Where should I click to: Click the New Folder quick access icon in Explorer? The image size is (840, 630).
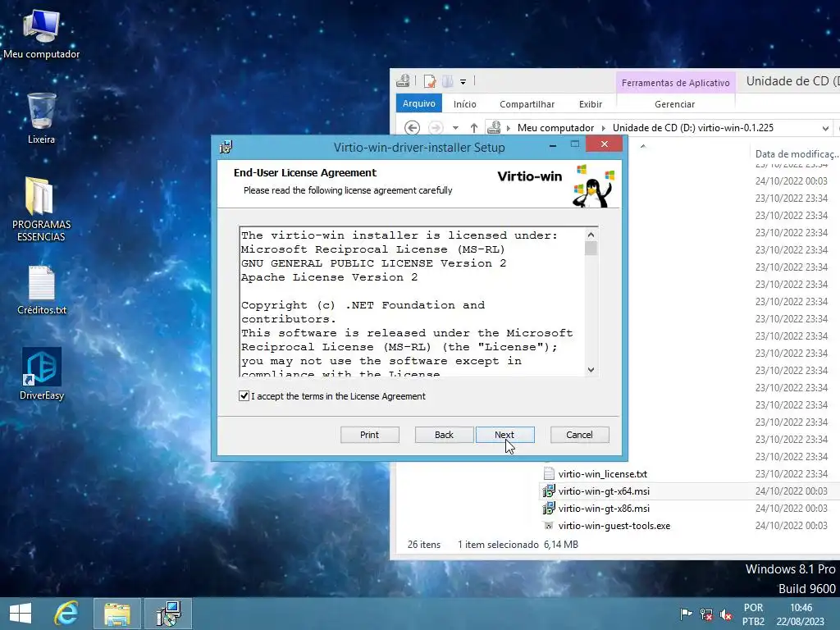(448, 81)
